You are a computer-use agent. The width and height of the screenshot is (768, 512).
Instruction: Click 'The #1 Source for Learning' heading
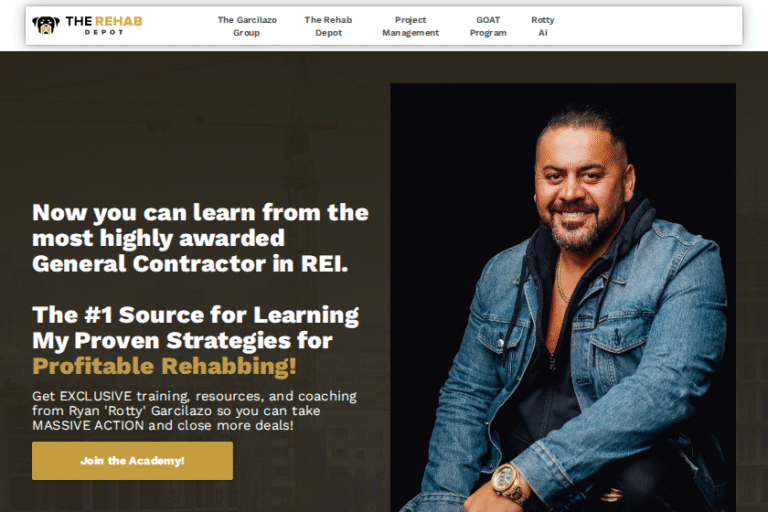coord(195,315)
